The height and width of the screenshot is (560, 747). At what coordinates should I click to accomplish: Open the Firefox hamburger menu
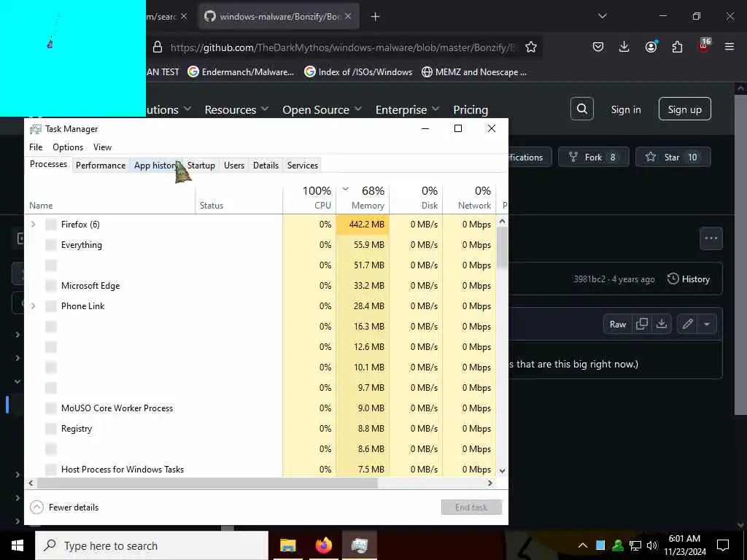pyautogui.click(x=729, y=47)
